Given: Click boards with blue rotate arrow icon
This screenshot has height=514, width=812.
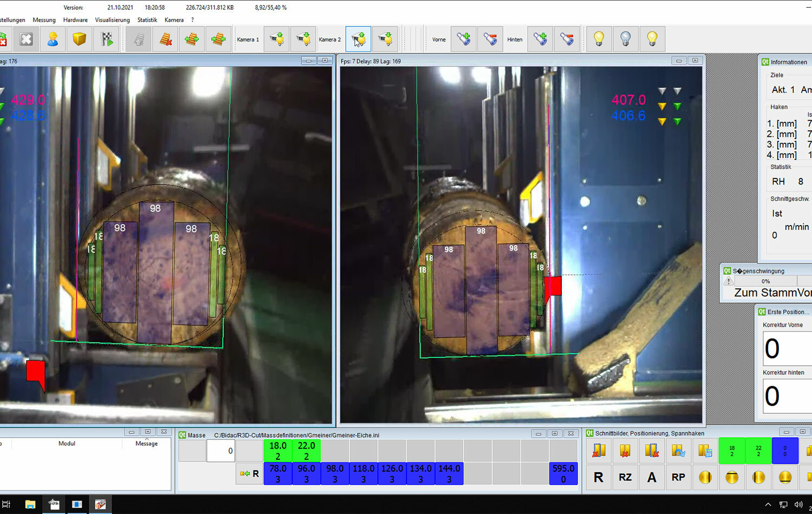Looking at the screenshot, I should (x=678, y=451).
